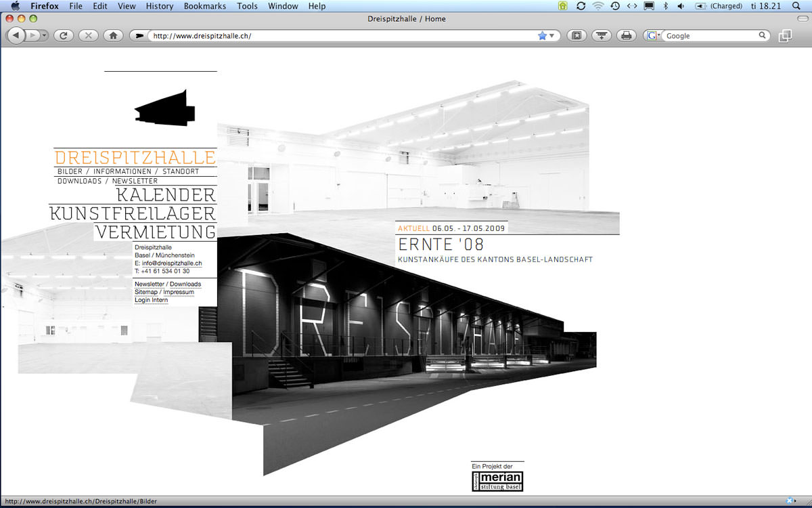Open the Bluetooth status menu
The width and height of the screenshot is (812, 508).
666,6
